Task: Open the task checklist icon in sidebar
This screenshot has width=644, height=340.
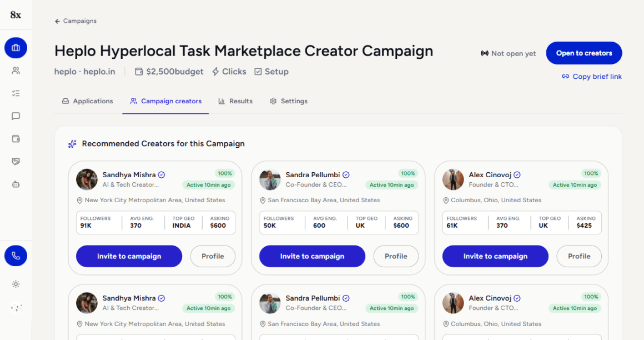Action: pyautogui.click(x=16, y=93)
